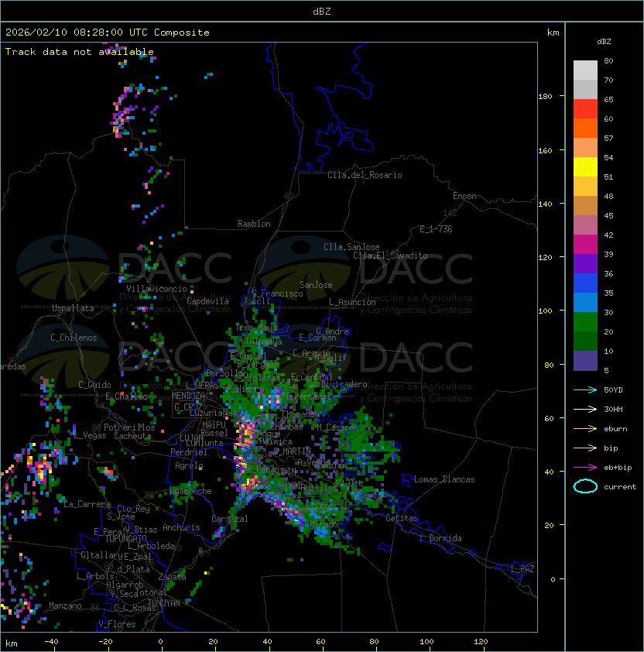Viewport: 644px width, 652px height.
Task: Click the timestamp '2026/02/10 08:28:00 UTC Composite'
Action: (x=108, y=33)
